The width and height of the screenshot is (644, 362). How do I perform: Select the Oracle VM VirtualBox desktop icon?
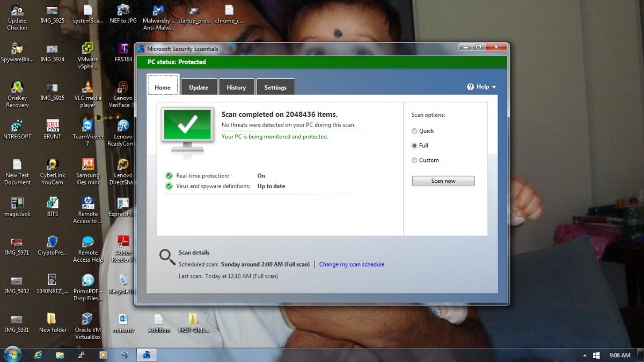click(x=88, y=326)
